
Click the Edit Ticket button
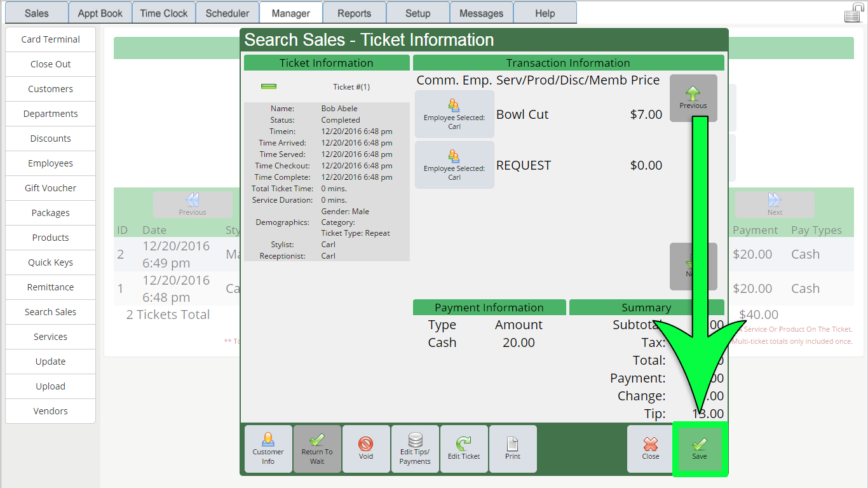(464, 449)
